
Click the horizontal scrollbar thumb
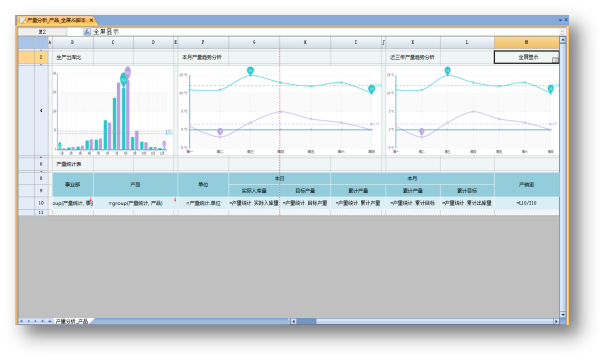click(x=306, y=321)
